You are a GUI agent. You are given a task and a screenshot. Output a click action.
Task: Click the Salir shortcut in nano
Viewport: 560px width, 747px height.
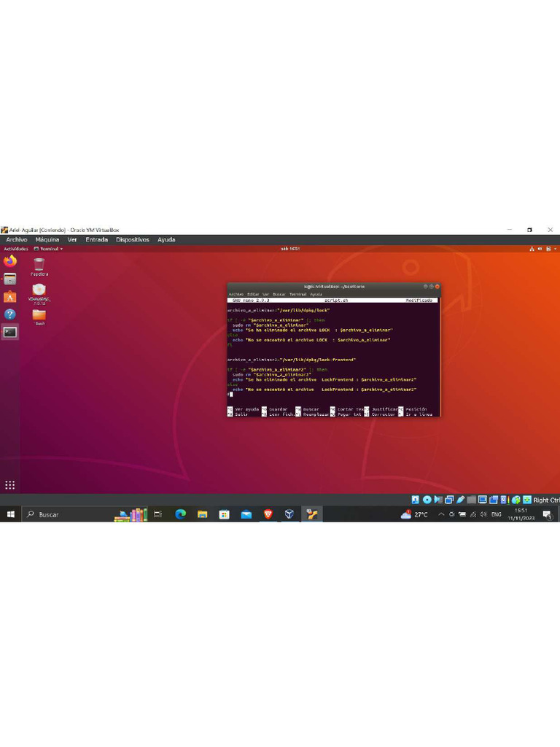[x=238, y=414]
